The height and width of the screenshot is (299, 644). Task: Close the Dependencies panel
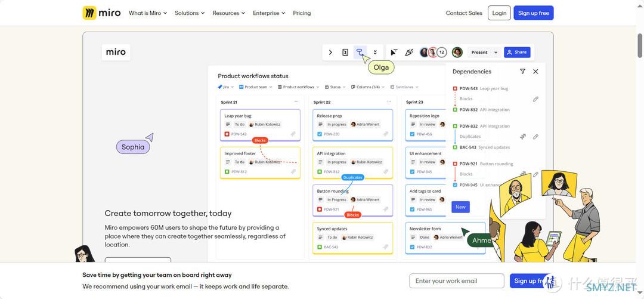535,71
